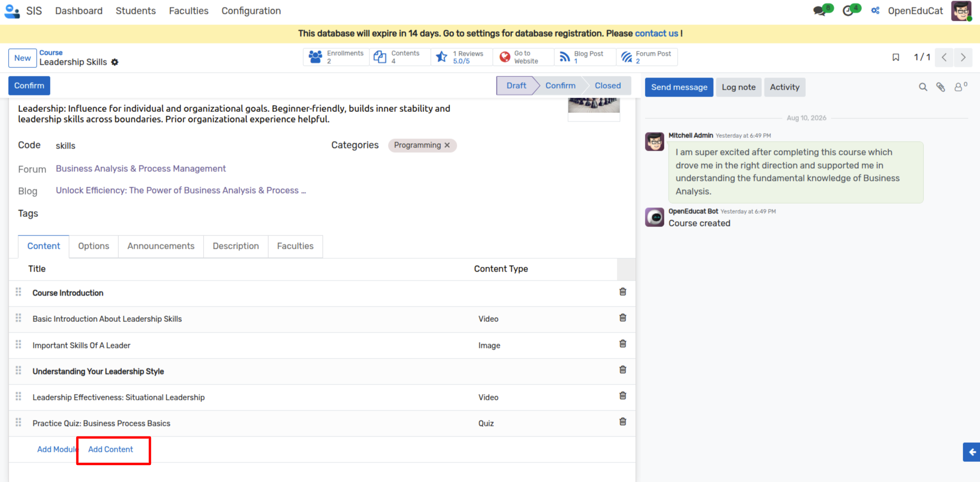
Task: Click the Code field value skills
Action: (66, 146)
